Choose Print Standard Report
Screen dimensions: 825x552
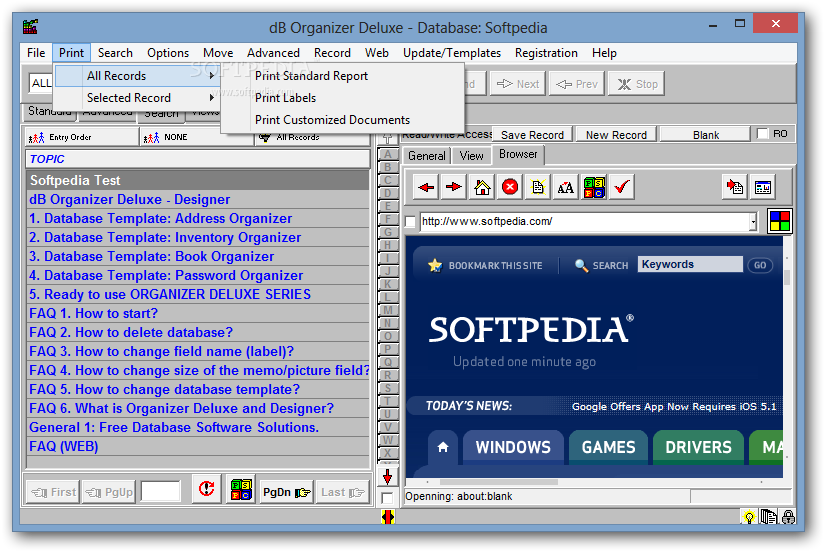311,76
